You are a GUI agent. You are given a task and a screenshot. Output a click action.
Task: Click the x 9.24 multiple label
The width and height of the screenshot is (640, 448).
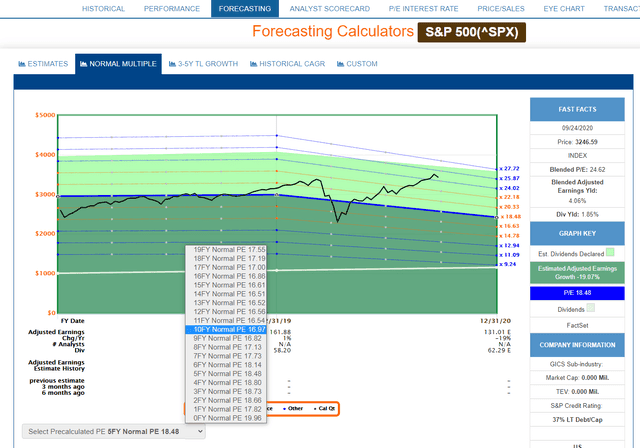(x=508, y=264)
